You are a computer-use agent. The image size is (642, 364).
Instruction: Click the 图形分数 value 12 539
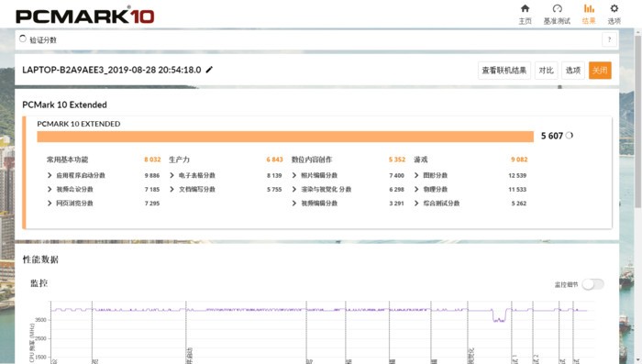tap(517, 175)
